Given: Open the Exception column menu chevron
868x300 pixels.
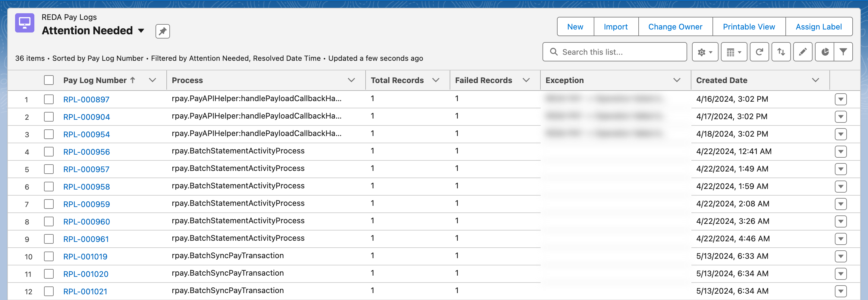Looking at the screenshot, I should [677, 80].
